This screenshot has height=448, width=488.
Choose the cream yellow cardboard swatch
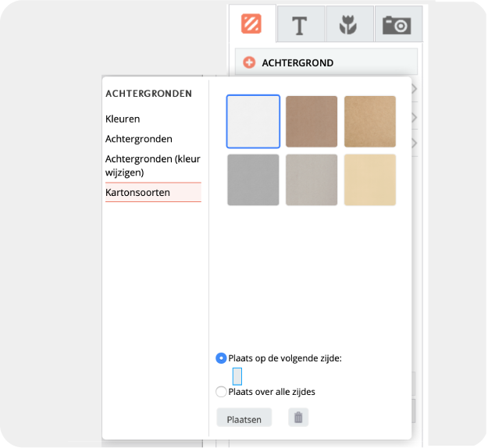[x=370, y=180]
